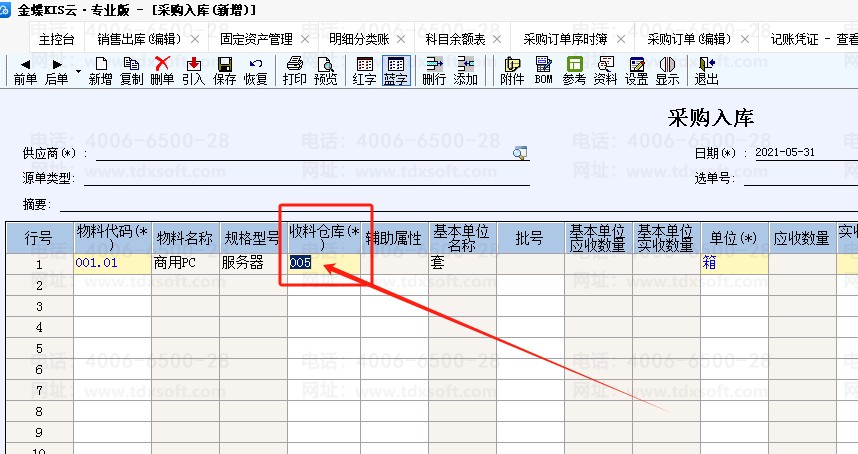Go to 前单 (Previous document)

click(x=25, y=70)
